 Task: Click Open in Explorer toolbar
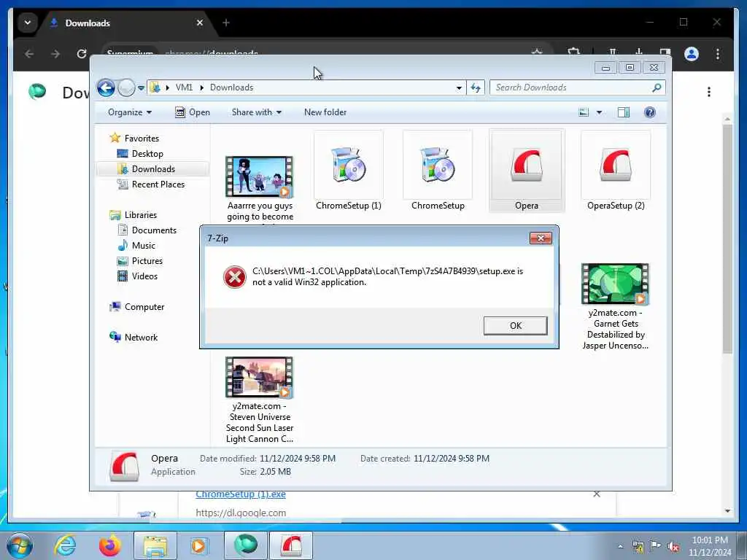click(193, 112)
